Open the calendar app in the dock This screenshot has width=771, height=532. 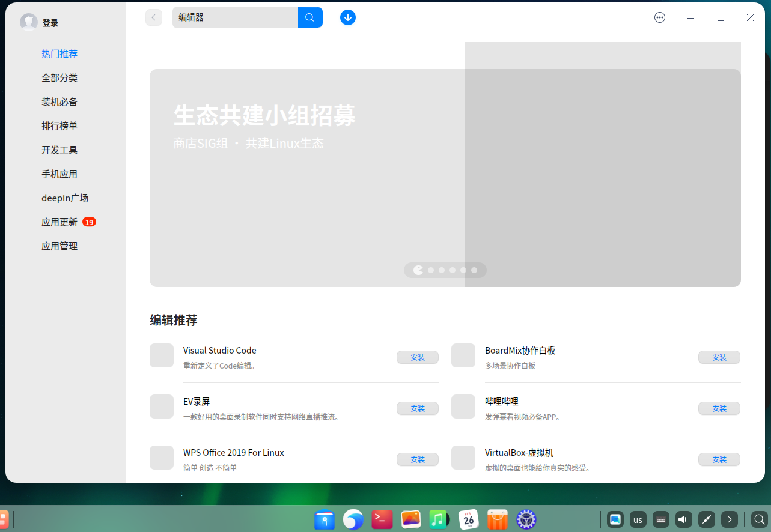point(469,519)
